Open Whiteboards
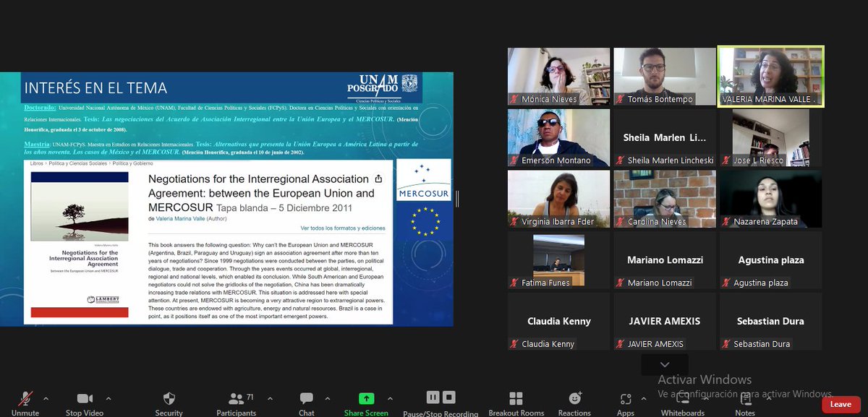Viewport: 868px width, 417px height. point(683,403)
